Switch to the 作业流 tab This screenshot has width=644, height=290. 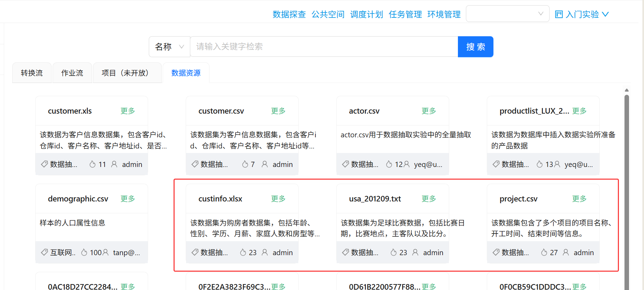[x=72, y=73]
